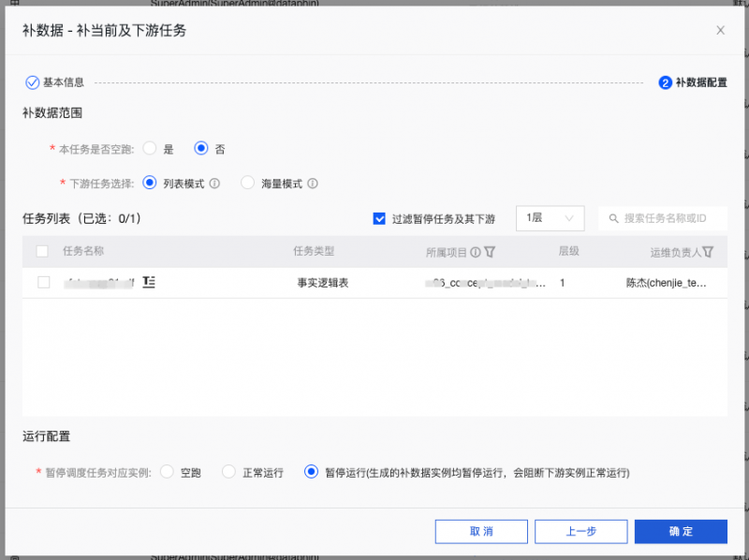Select the 海量模式 radio option

[x=248, y=184]
